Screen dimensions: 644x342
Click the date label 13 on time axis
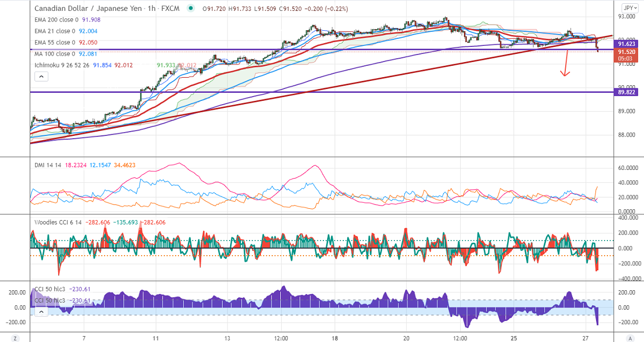click(x=227, y=338)
